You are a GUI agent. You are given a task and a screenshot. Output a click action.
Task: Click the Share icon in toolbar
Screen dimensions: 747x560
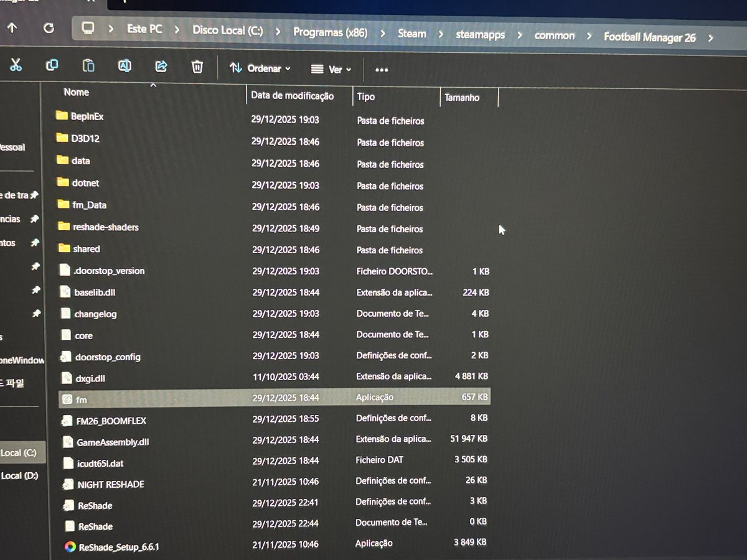click(x=161, y=66)
